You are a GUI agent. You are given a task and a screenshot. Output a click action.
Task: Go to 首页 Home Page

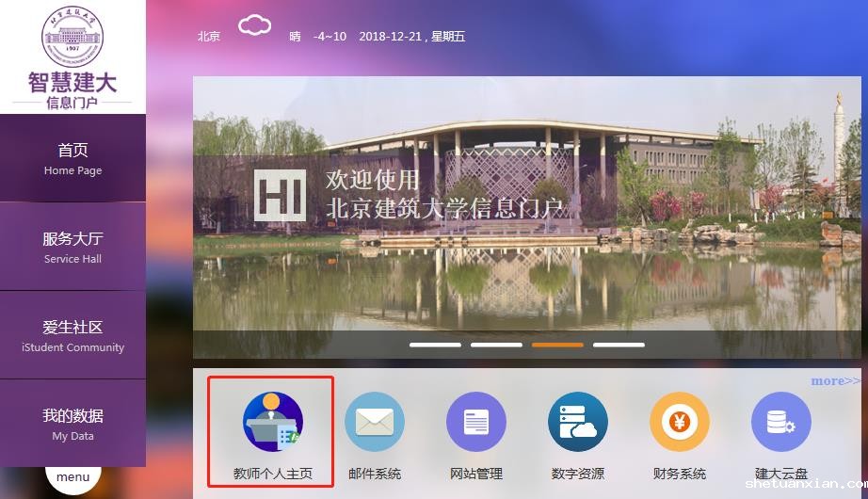point(72,158)
